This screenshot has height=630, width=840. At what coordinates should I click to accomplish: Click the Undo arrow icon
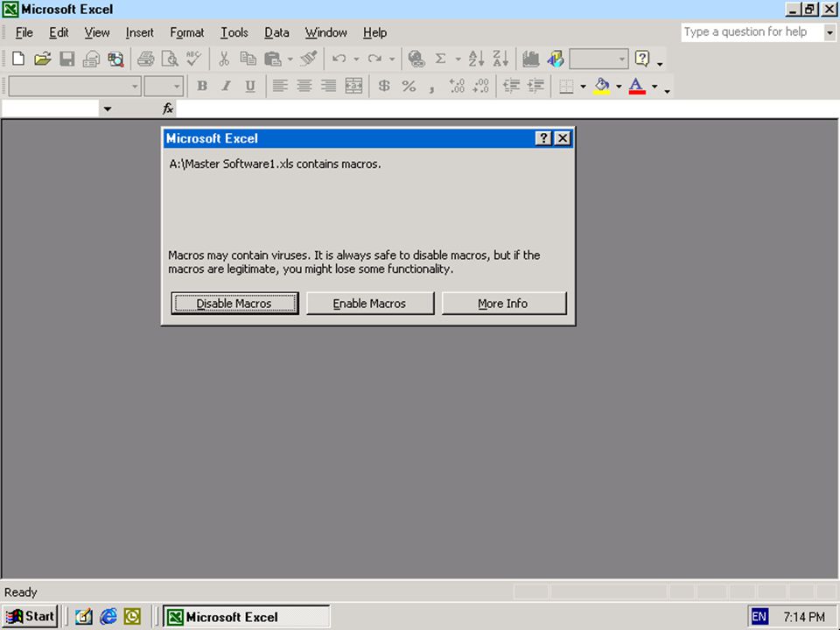(339, 59)
